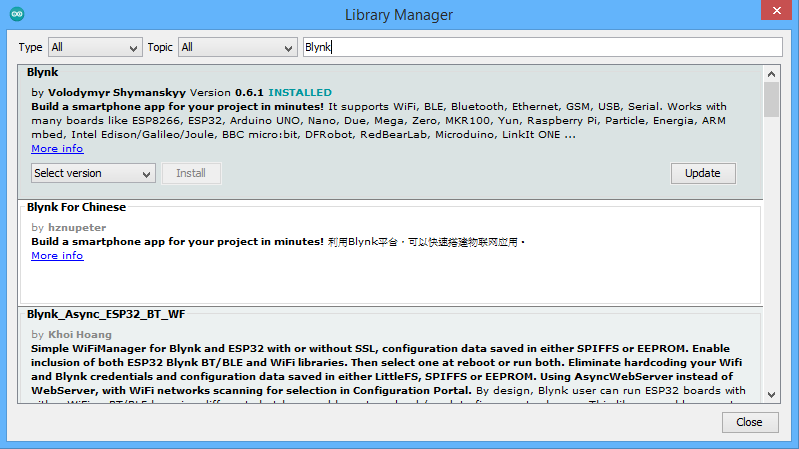Click the scrollbar down arrow
The image size is (799, 449).
771,397
